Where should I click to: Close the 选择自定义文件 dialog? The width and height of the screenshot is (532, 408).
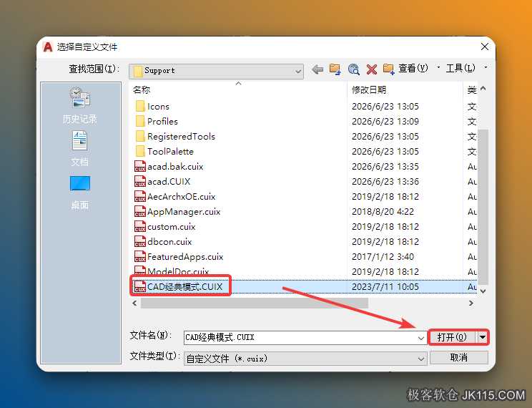pyautogui.click(x=485, y=47)
